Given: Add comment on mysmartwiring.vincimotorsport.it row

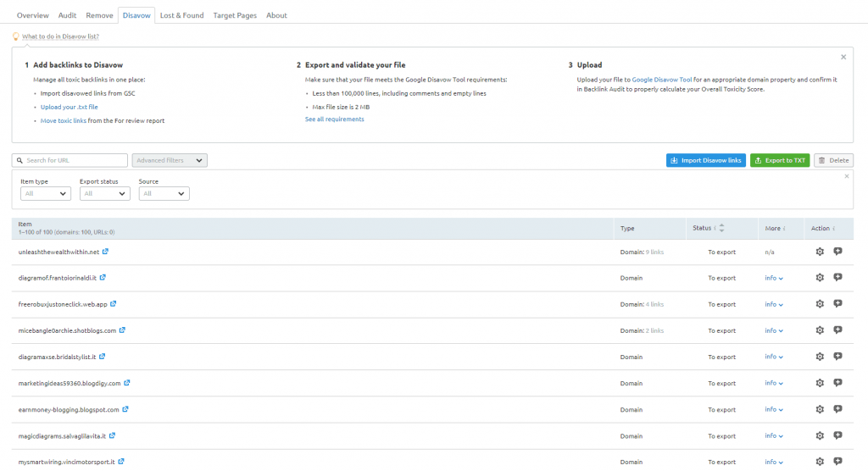Looking at the screenshot, I should [x=838, y=461].
